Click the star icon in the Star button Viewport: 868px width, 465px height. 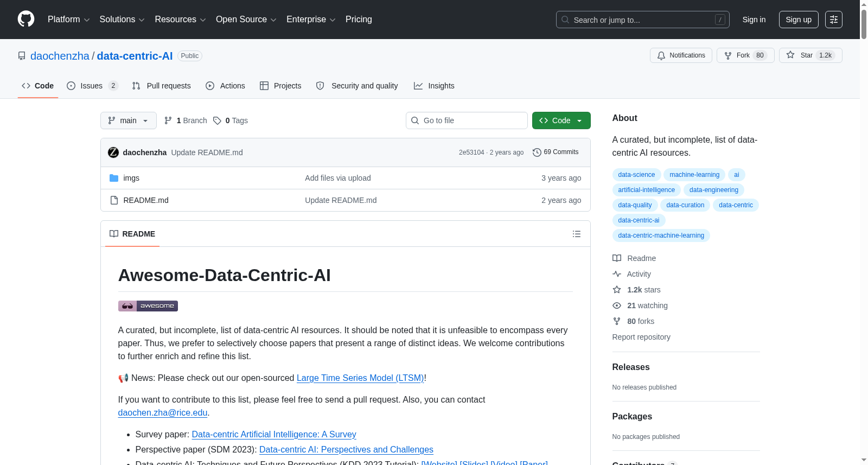pyautogui.click(x=790, y=55)
